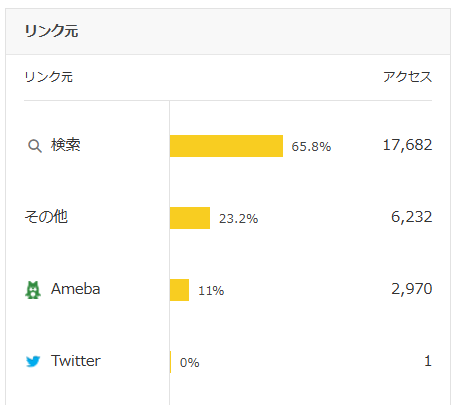Click the blue Twitter bird icon
The height and width of the screenshot is (405, 458).
click(x=33, y=361)
